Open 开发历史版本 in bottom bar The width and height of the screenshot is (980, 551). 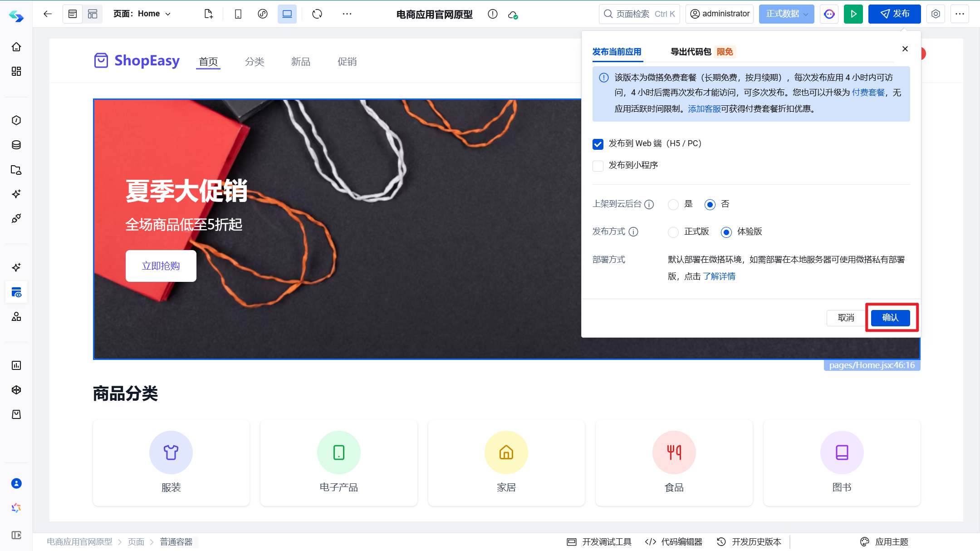pos(749,542)
